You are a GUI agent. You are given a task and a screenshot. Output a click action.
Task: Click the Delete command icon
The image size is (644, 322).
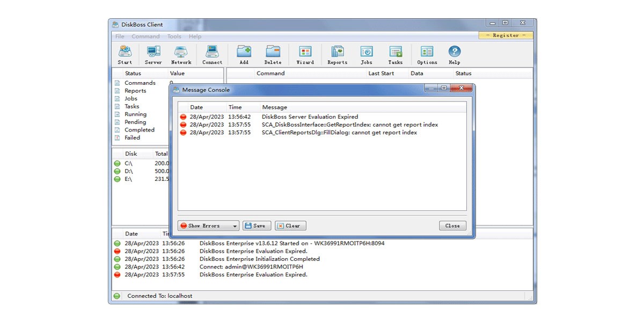click(x=273, y=55)
